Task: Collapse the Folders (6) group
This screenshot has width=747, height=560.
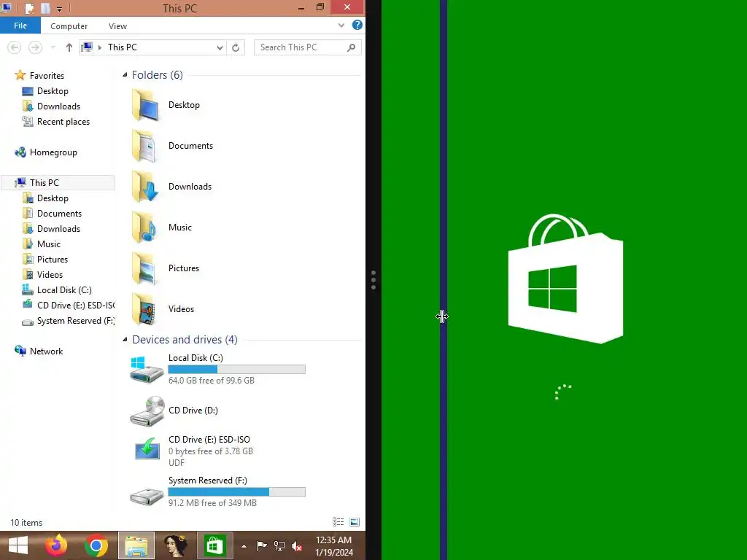Action: pos(125,75)
